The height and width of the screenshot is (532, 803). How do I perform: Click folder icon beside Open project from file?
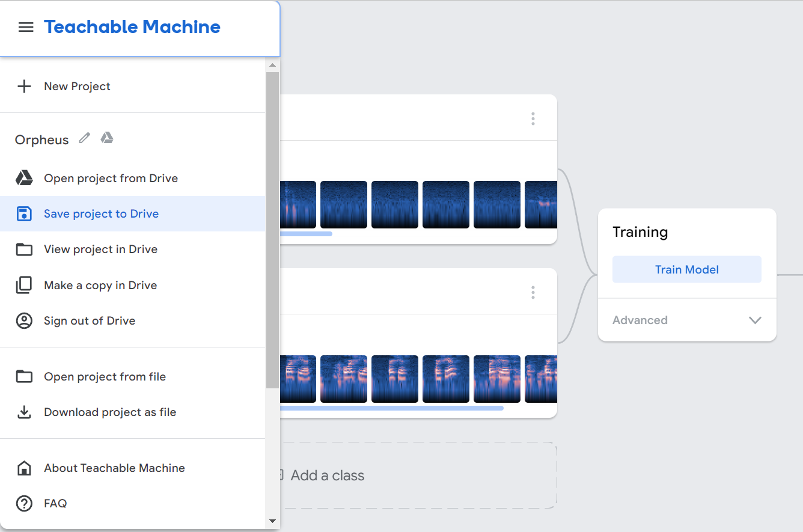click(24, 377)
